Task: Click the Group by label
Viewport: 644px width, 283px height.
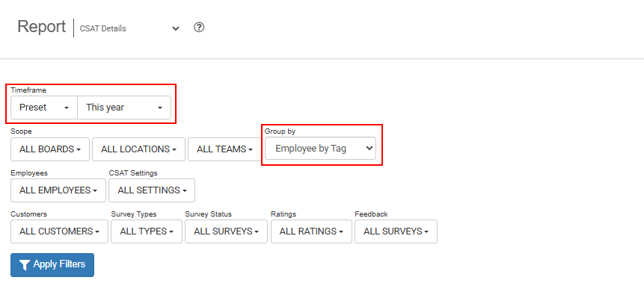Action: [280, 131]
